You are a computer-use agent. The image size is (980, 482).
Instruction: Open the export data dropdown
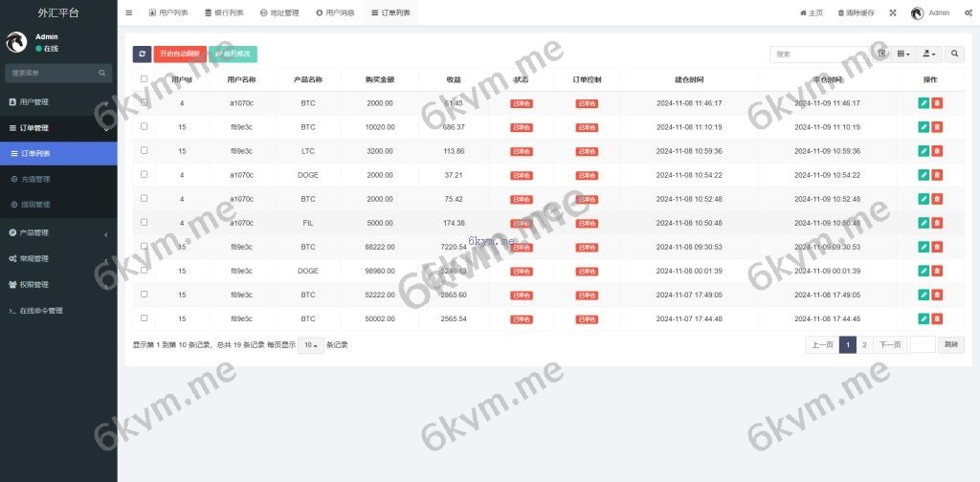[x=928, y=55]
